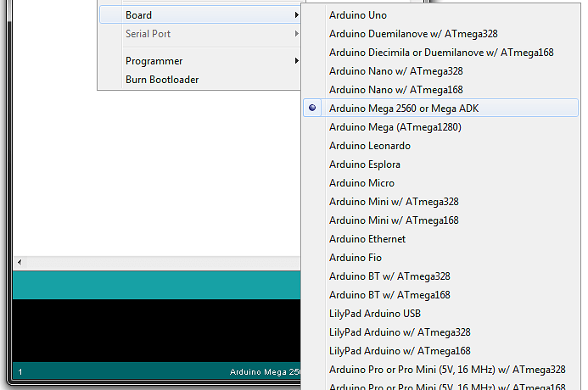Click the black console output area
Viewport: 588px width, 390px height.
pos(157,331)
